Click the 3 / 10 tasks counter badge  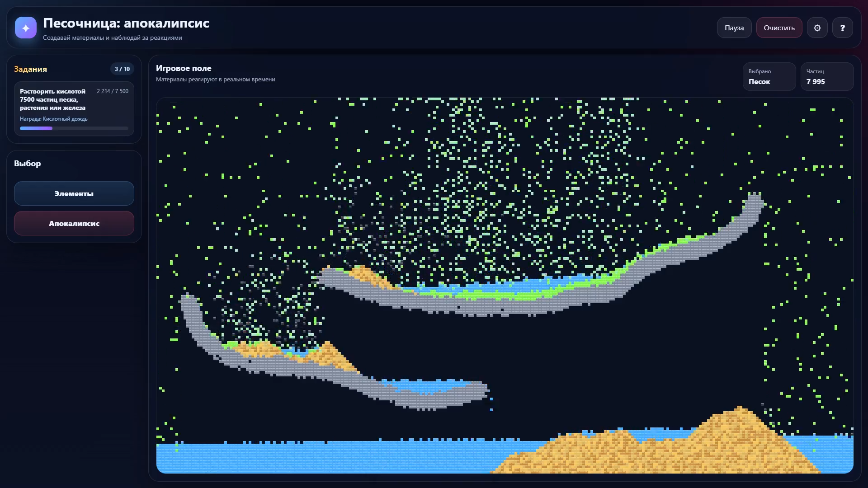(x=122, y=69)
